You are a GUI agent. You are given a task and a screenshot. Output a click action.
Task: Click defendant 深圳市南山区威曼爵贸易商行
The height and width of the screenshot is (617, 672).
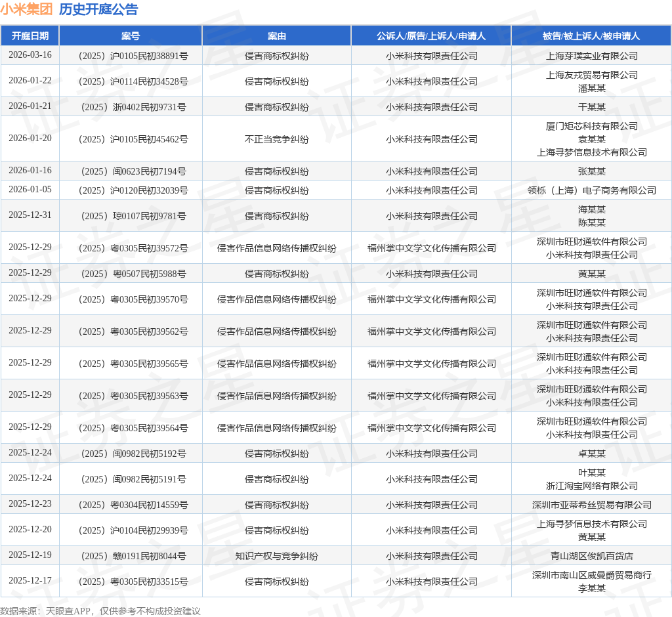(x=592, y=575)
